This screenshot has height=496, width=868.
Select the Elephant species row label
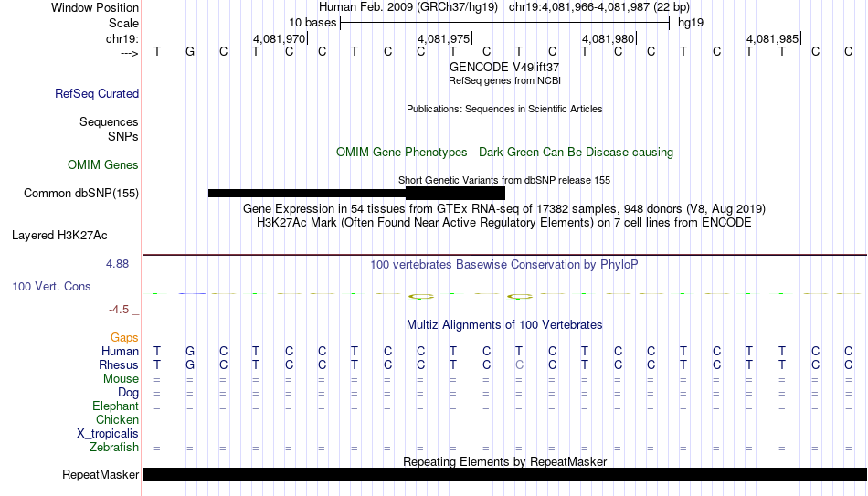116,406
